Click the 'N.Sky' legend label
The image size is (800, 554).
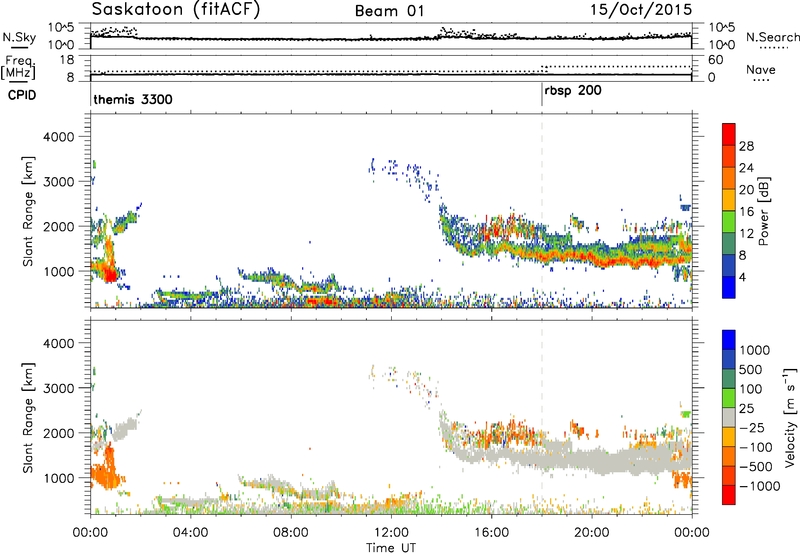(x=19, y=37)
